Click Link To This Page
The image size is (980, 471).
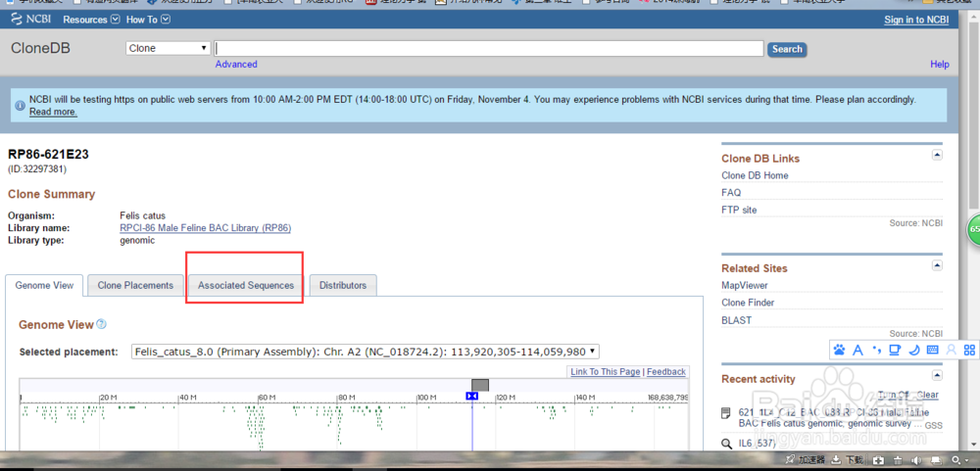pyautogui.click(x=605, y=372)
